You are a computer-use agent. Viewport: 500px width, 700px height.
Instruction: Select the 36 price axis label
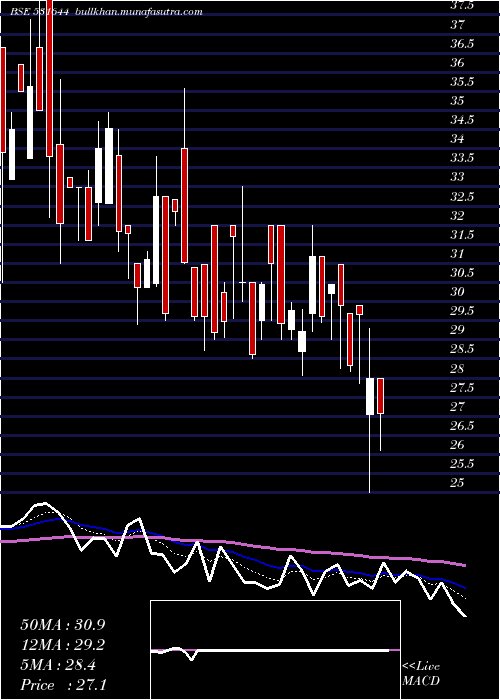tap(457, 62)
